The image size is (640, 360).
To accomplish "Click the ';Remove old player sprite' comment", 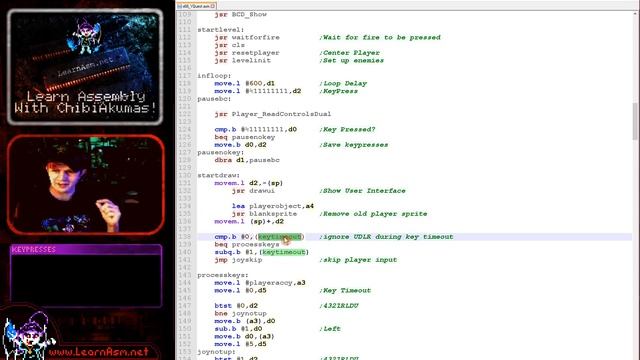I will [x=373, y=214].
